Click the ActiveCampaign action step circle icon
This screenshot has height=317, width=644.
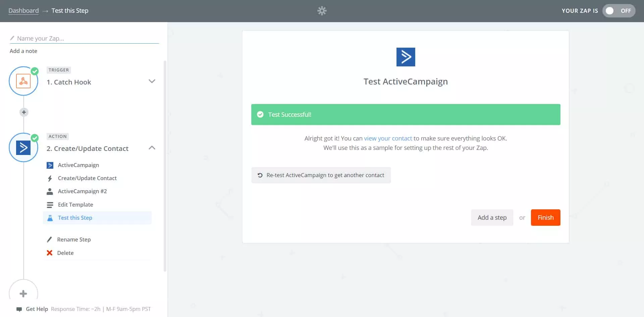click(23, 148)
